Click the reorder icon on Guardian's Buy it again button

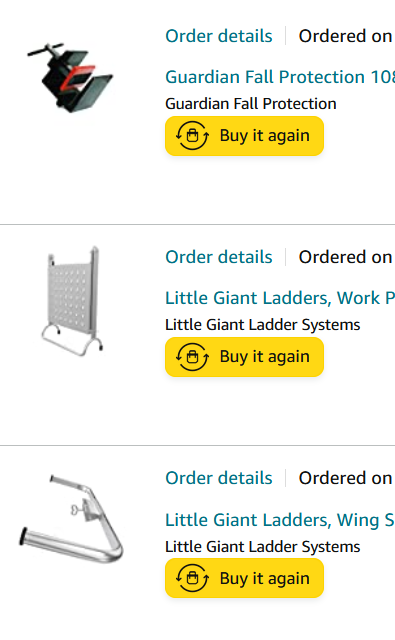[x=192, y=136]
